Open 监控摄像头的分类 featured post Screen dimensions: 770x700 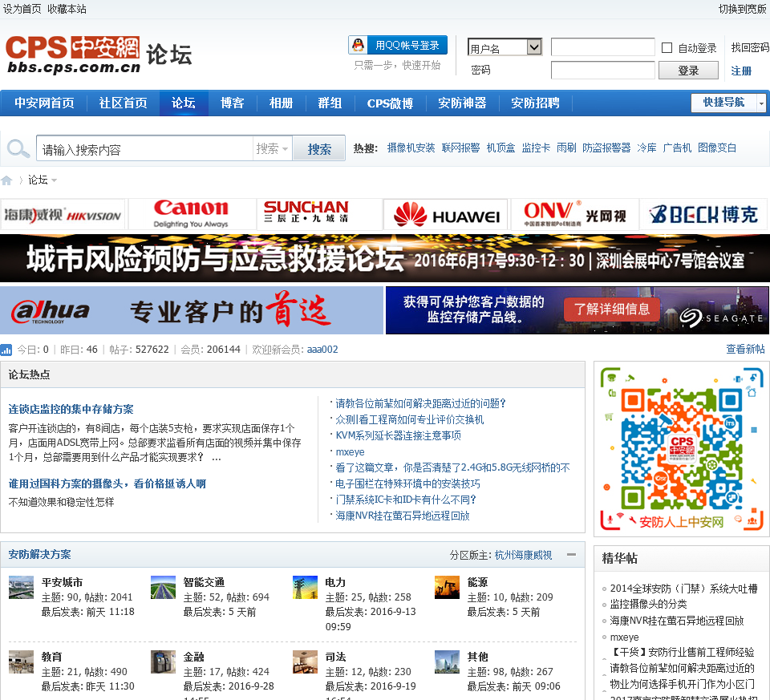point(648,604)
